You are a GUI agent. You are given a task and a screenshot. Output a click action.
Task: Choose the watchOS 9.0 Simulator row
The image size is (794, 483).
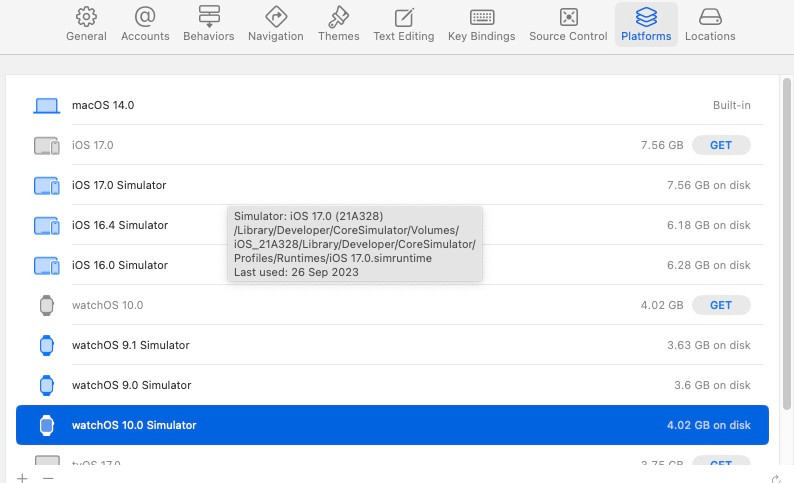(131, 385)
